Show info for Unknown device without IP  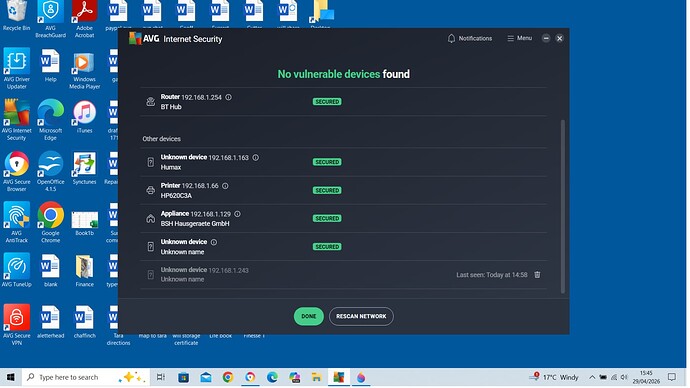[x=214, y=242]
